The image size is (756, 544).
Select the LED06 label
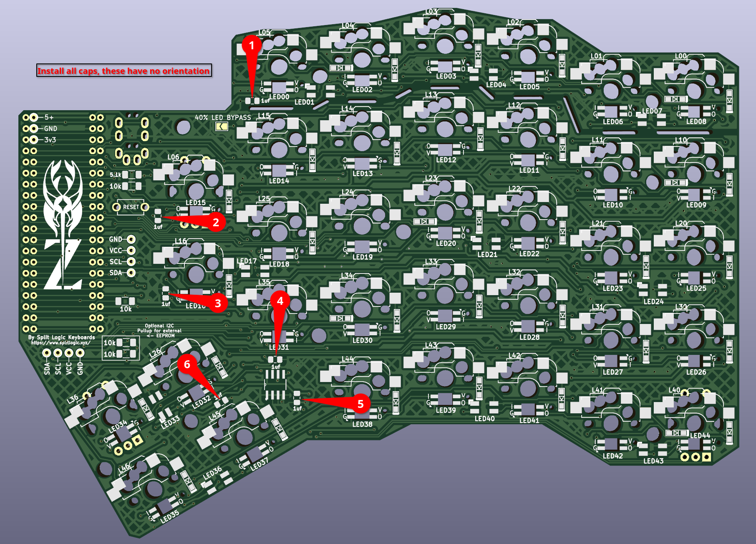click(613, 121)
